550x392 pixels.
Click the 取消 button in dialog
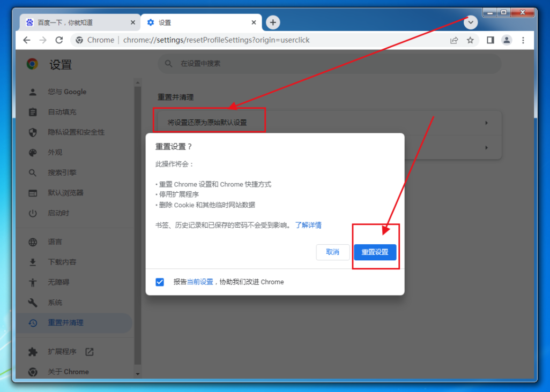(x=332, y=252)
